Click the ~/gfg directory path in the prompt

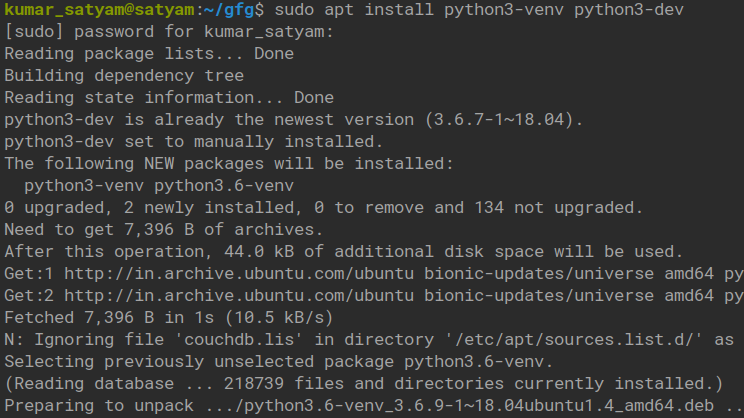tap(228, 10)
